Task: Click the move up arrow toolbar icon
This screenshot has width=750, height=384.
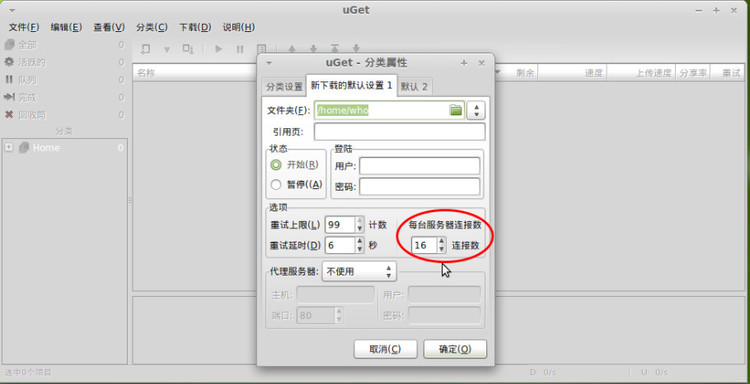Action: click(292, 49)
